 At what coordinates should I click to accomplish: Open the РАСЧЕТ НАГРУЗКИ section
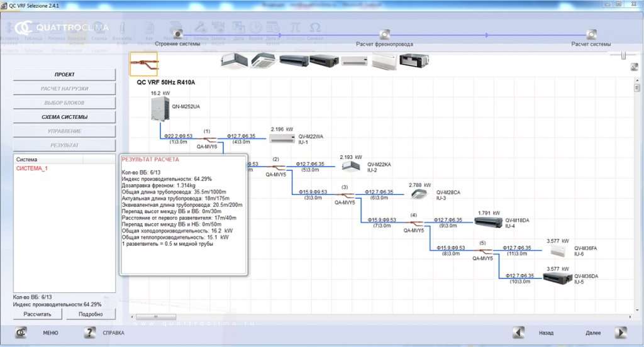pyautogui.click(x=65, y=89)
